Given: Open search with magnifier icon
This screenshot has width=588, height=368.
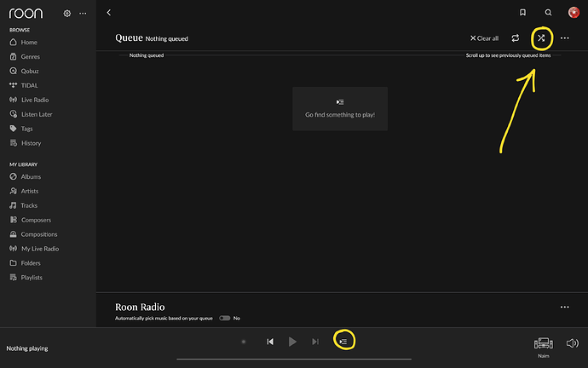Looking at the screenshot, I should pyautogui.click(x=548, y=13).
